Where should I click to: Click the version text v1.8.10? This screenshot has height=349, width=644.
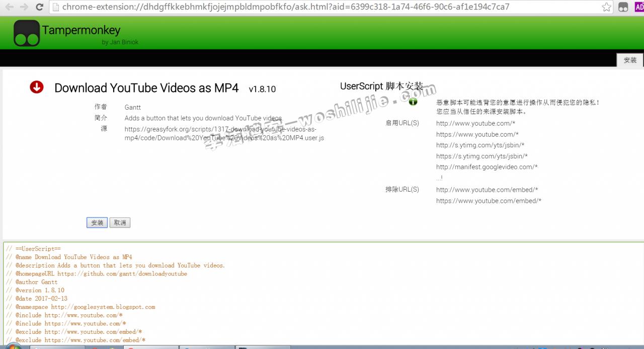(x=262, y=89)
